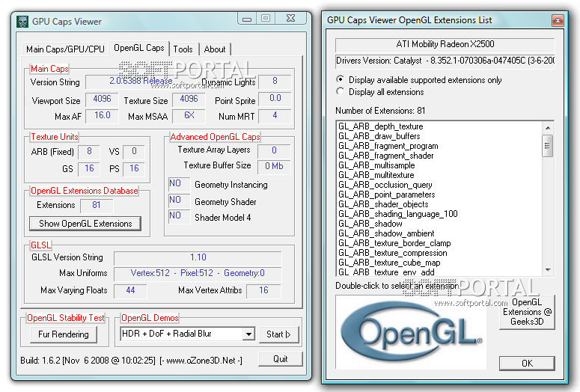
Task: Click the GLSL Version String value 1.10
Action: click(x=198, y=258)
